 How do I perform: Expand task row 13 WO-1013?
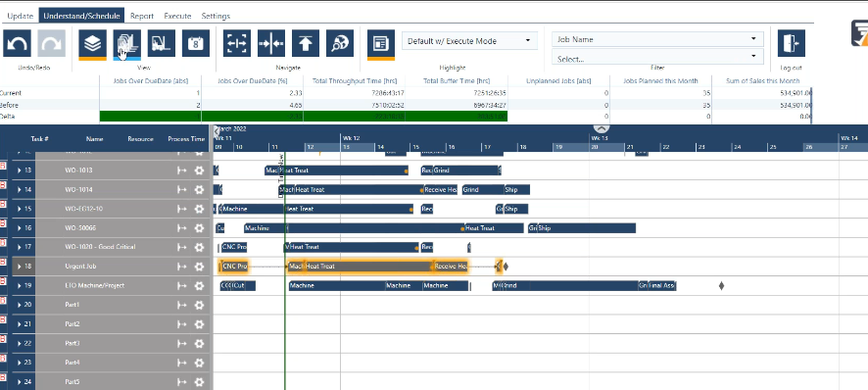pyautogui.click(x=20, y=171)
